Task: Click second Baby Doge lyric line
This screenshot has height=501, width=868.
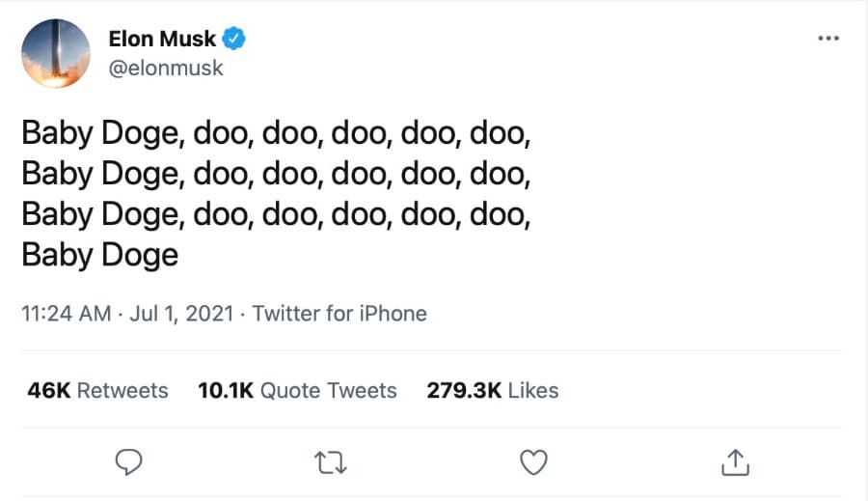Action: [276, 174]
